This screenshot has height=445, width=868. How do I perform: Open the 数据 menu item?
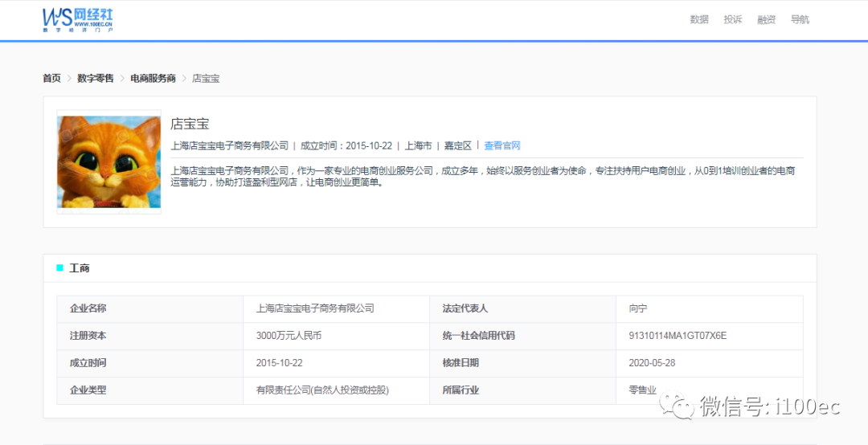pos(699,19)
